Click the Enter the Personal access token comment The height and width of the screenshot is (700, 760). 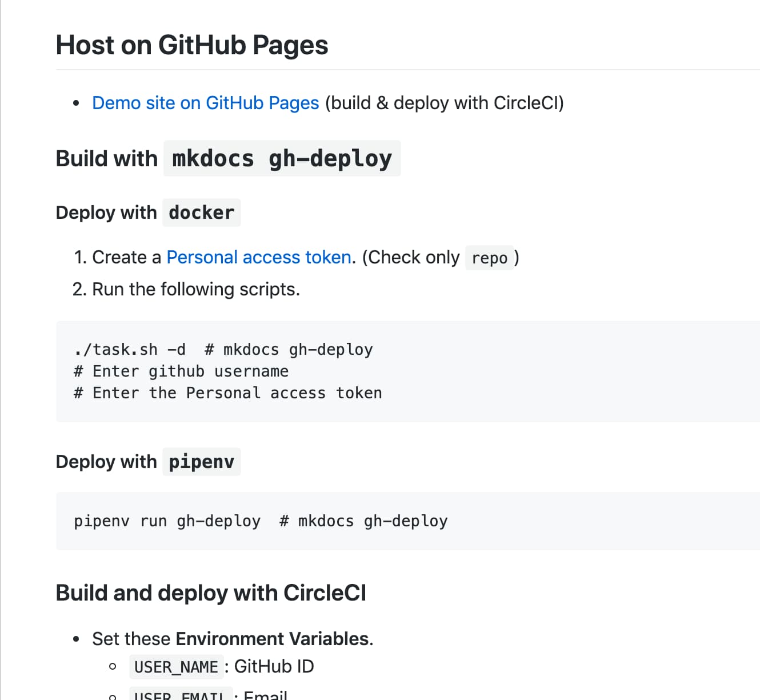[x=227, y=393]
